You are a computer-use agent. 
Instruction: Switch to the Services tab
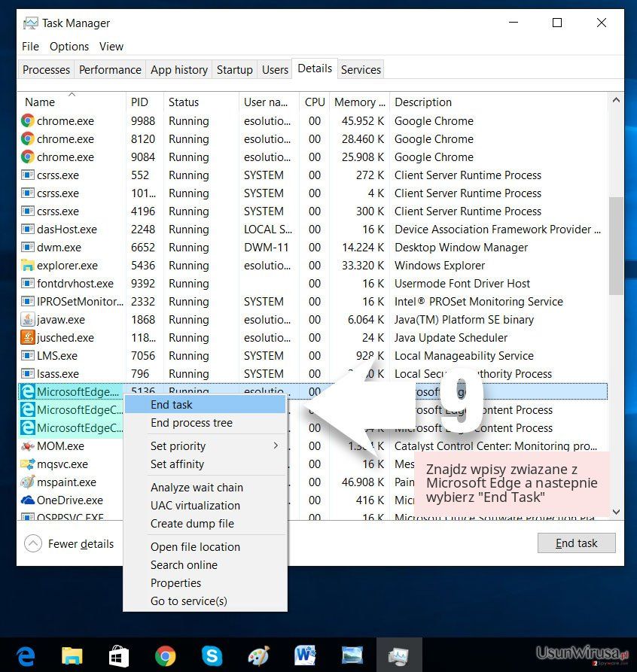click(x=361, y=69)
